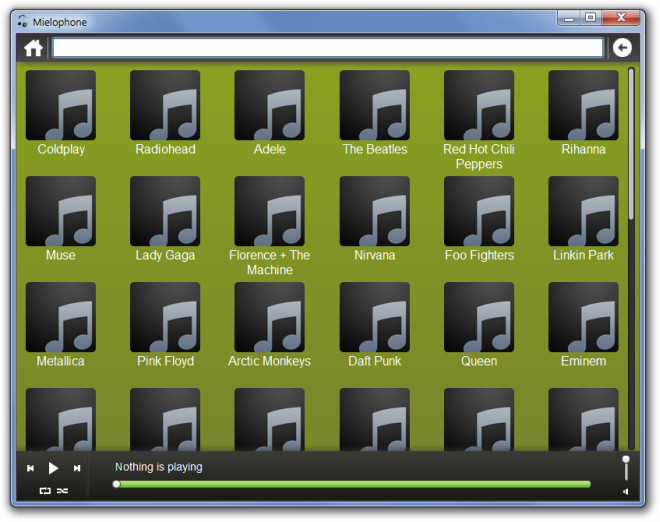Skip to the next track
660x522 pixels.
77,468
